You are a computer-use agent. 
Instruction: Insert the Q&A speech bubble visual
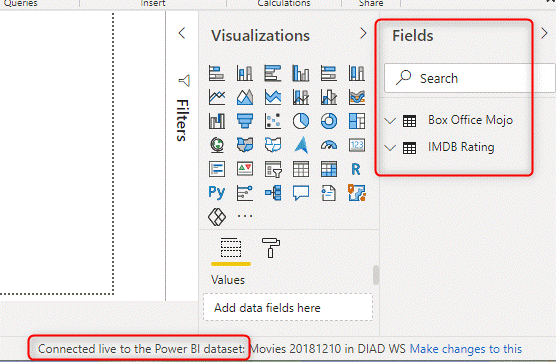coord(301,193)
